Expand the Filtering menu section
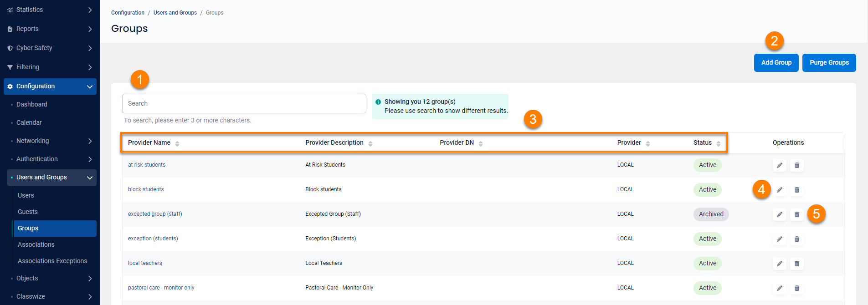This screenshot has height=305, width=868. (x=50, y=67)
